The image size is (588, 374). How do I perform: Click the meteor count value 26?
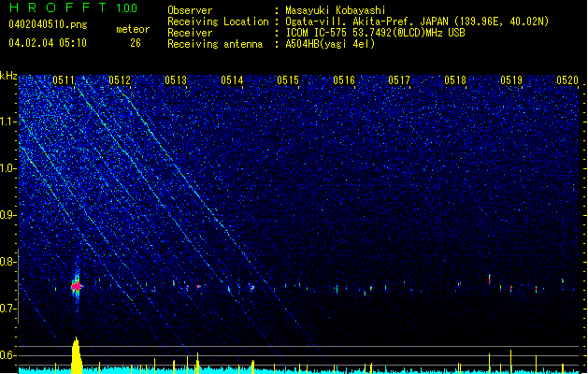[x=136, y=43]
